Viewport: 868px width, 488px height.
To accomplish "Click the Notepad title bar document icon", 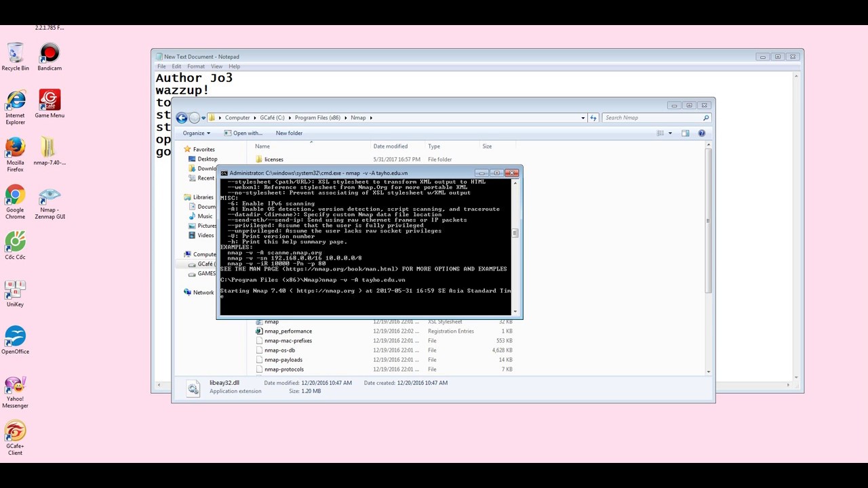I will [159, 57].
